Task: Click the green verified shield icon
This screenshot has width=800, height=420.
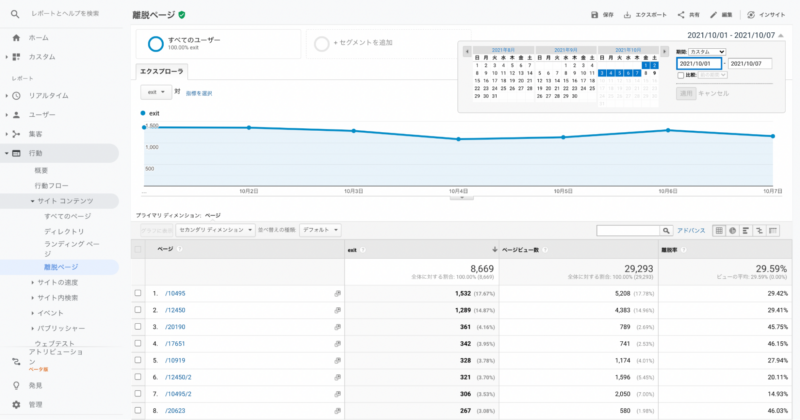Action: (x=182, y=15)
